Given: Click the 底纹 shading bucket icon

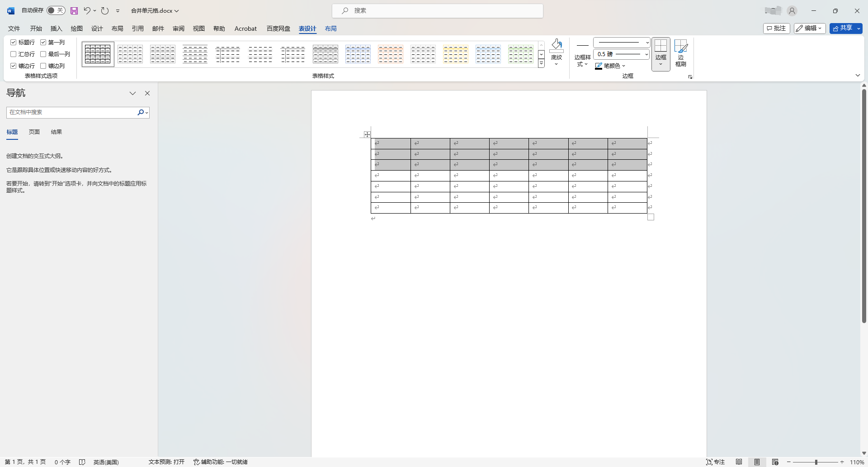Looking at the screenshot, I should click(x=557, y=45).
